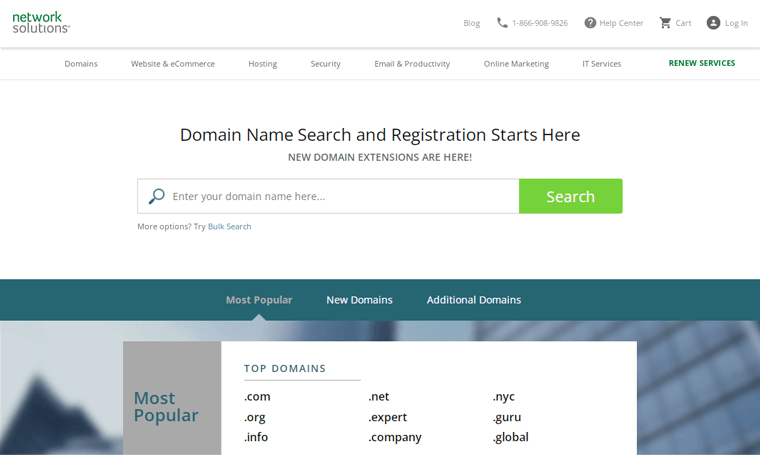Open the Help Center link
Viewport: 760px width, 455px height.
(x=621, y=23)
